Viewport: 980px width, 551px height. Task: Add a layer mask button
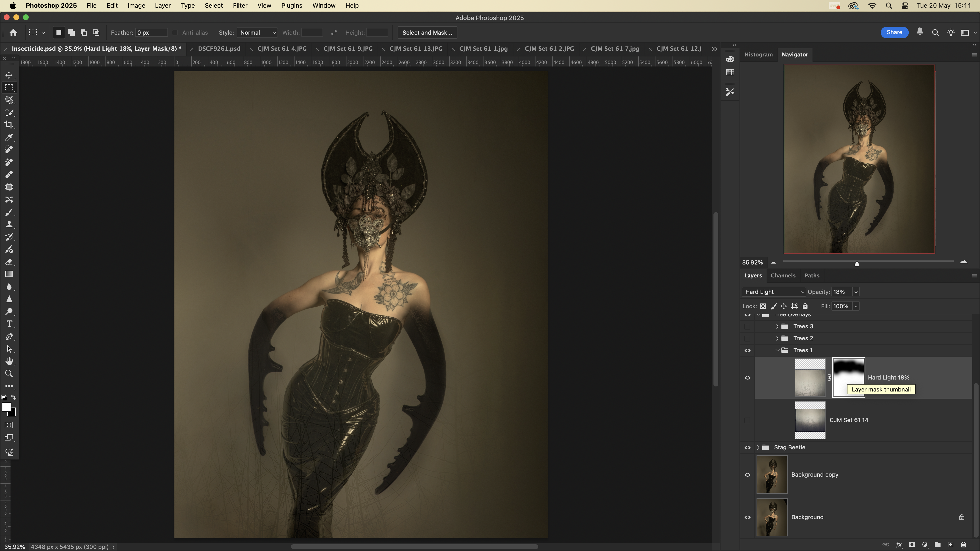pyautogui.click(x=912, y=545)
